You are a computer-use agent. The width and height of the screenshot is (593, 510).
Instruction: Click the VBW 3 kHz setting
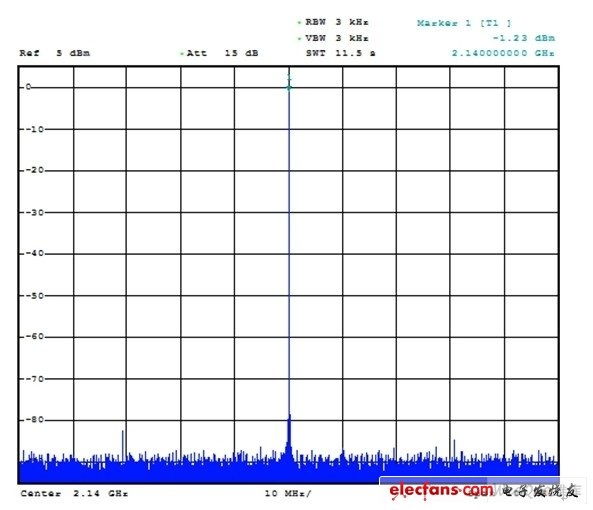tap(337, 38)
